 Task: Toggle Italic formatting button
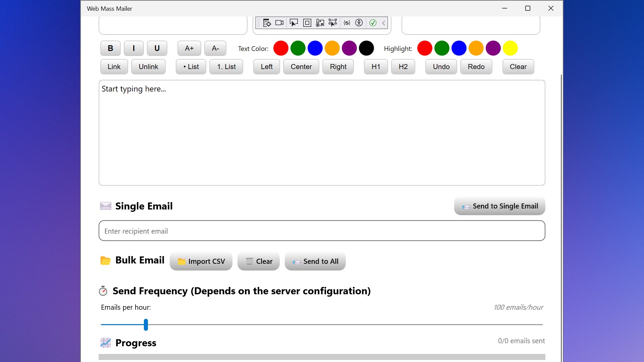tap(133, 48)
